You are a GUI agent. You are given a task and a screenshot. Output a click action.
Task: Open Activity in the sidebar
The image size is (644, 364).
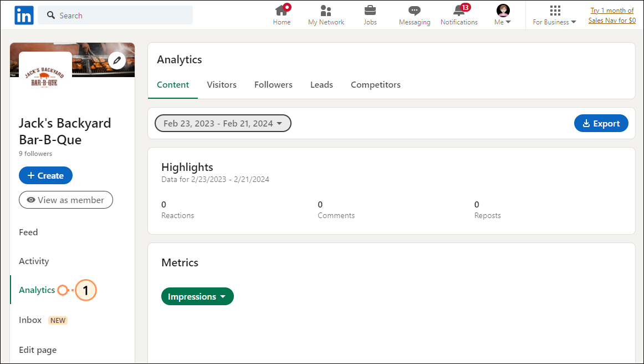point(34,261)
